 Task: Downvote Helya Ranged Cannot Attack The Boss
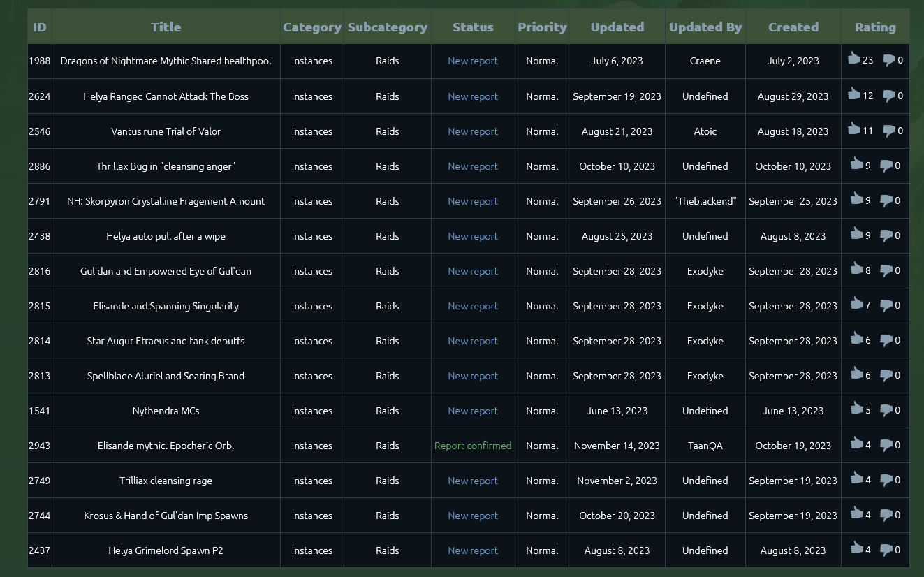(888, 96)
